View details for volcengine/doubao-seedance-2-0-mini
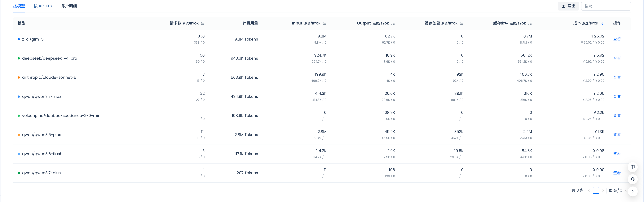 pyautogui.click(x=617, y=116)
